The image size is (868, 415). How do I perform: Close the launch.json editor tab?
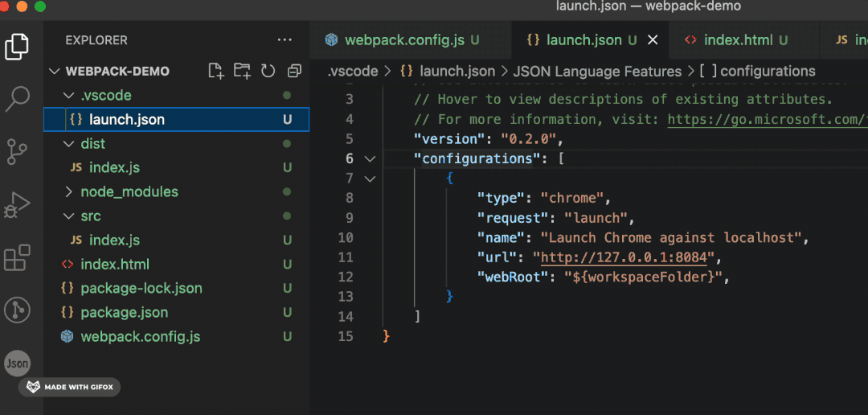point(652,40)
